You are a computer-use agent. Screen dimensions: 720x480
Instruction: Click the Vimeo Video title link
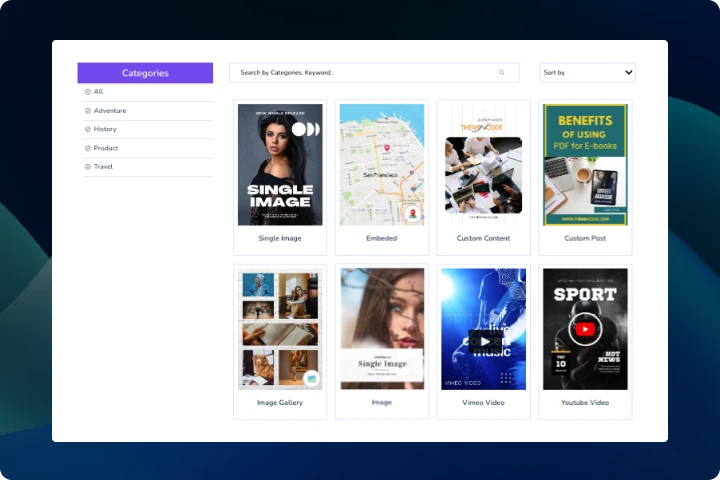(484, 403)
